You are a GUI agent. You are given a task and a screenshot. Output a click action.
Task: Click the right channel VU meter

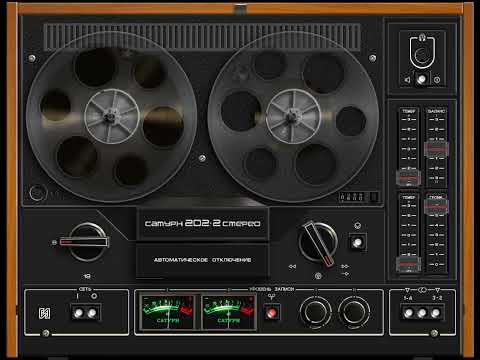click(229, 312)
